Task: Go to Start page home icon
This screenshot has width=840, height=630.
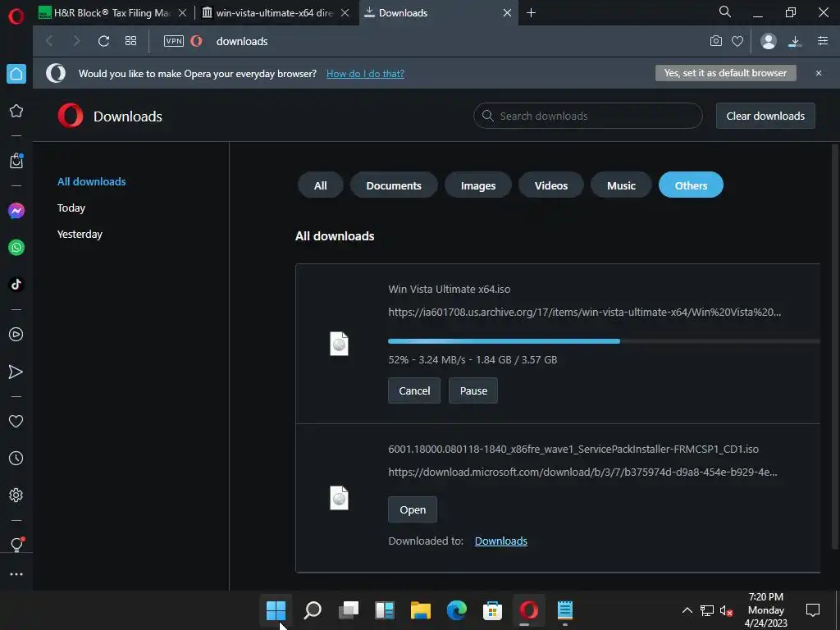Action: point(16,74)
